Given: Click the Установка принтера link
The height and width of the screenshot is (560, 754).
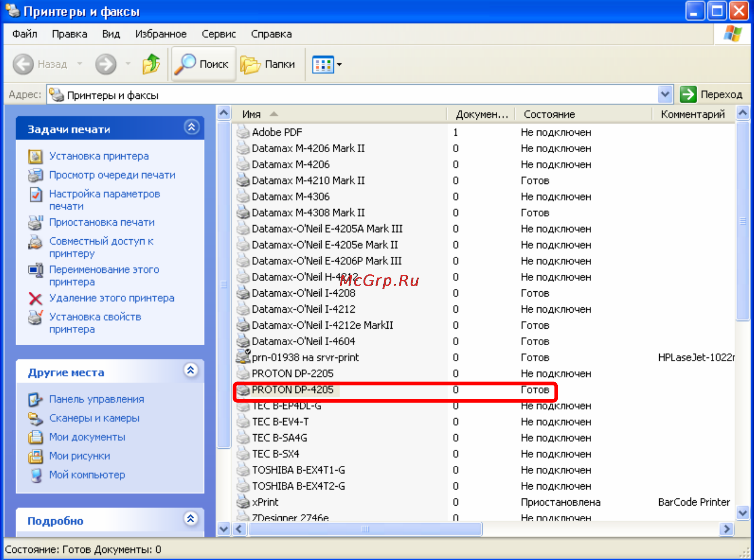Looking at the screenshot, I should click(99, 156).
